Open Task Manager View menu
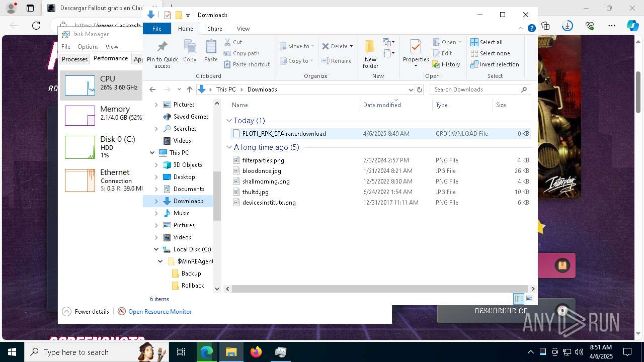The width and height of the screenshot is (644, 362). (112, 47)
